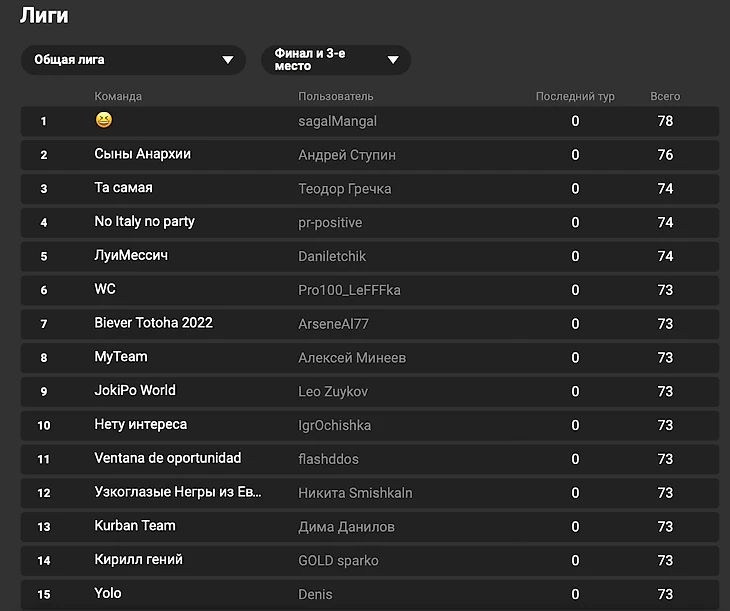
Task: Open team Сыны Анархии
Action: pyautogui.click(x=142, y=154)
